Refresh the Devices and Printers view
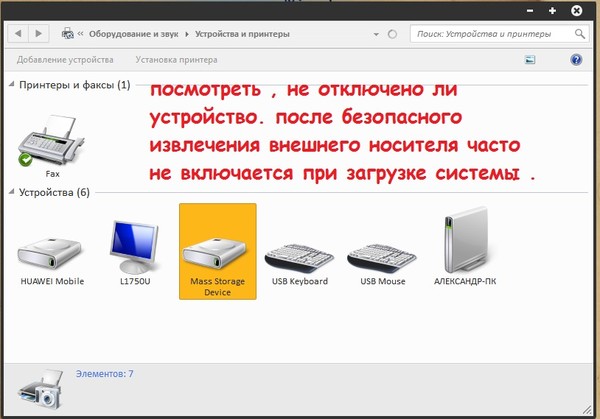Viewport: 600px width, 419px height. [392, 34]
